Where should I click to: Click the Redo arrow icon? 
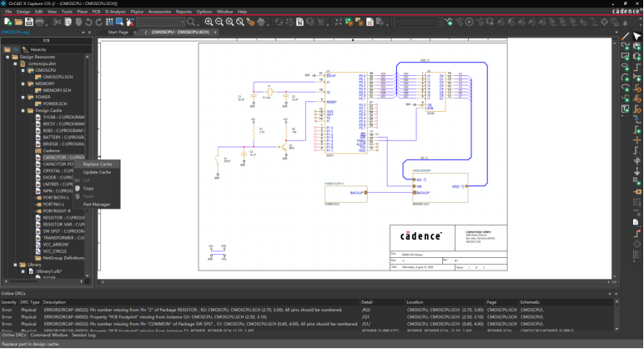pyautogui.click(x=98, y=22)
